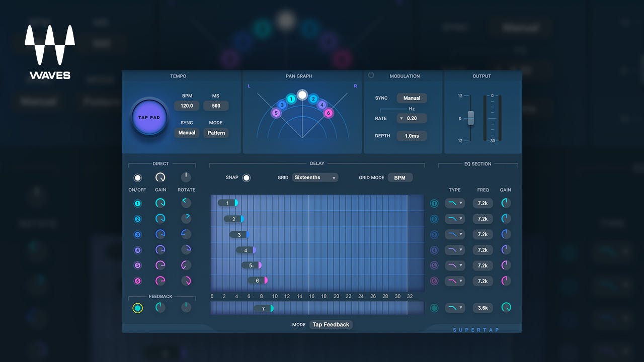The image size is (644, 362).
Task: Switch tempo MODE Pattern button
Action: coord(216,133)
